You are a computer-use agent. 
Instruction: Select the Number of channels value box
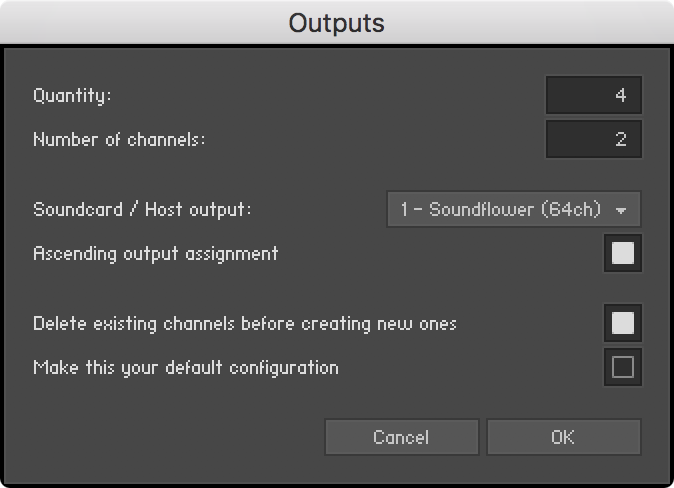coord(594,139)
